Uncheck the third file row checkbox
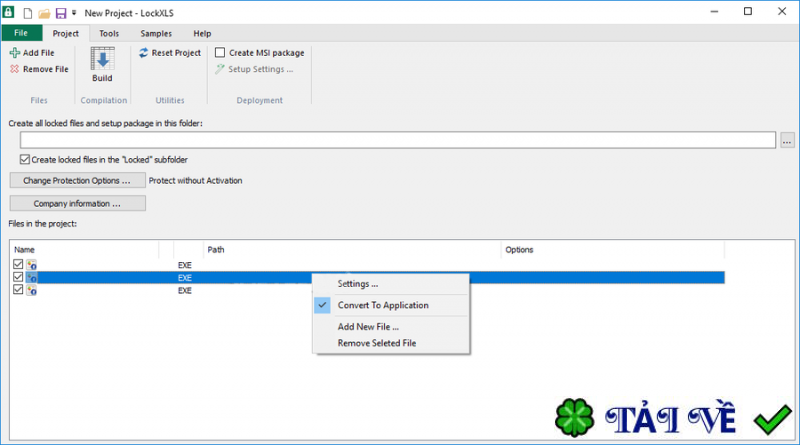Screen dimensions: 800x445 tap(18, 289)
